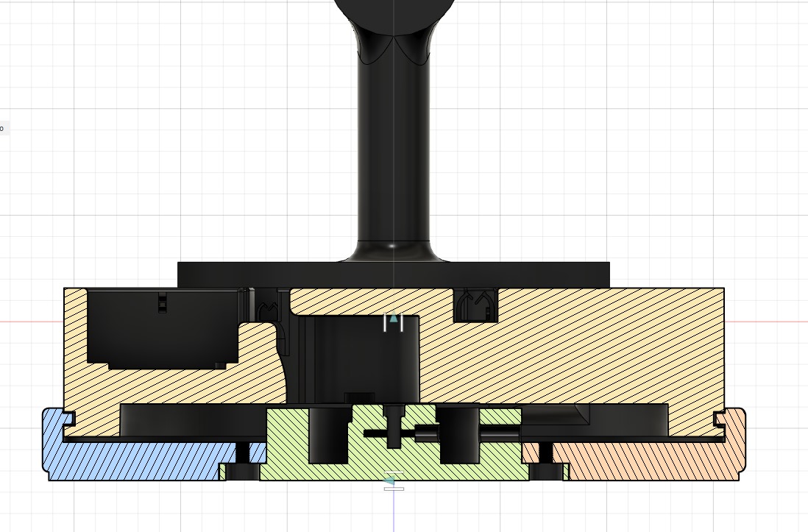Click the blue vertical axis line below model
Image resolution: width=808 pixels, height=532 pixels.
394,511
